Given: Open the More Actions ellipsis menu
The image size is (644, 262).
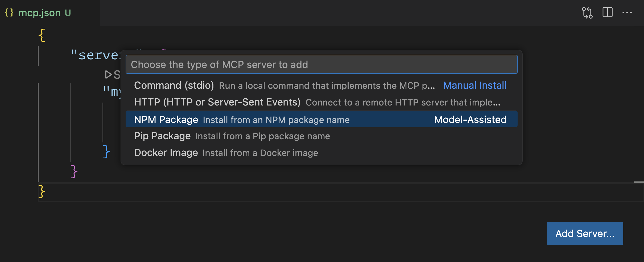Looking at the screenshot, I should click(628, 12).
